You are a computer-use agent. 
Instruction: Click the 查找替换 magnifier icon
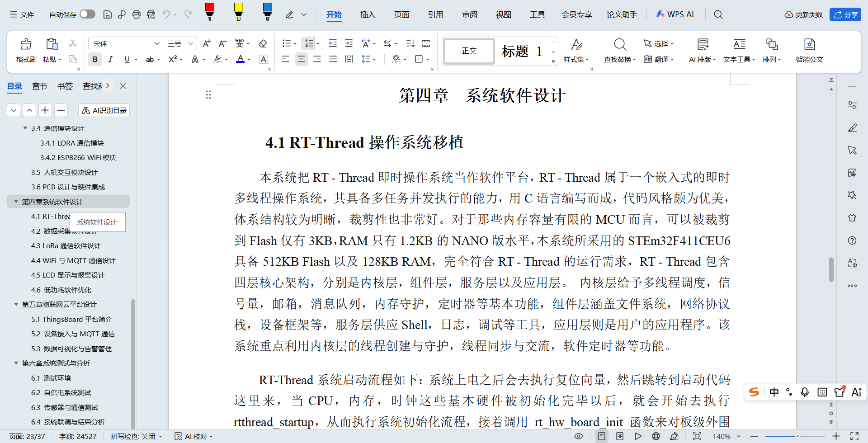(x=620, y=44)
